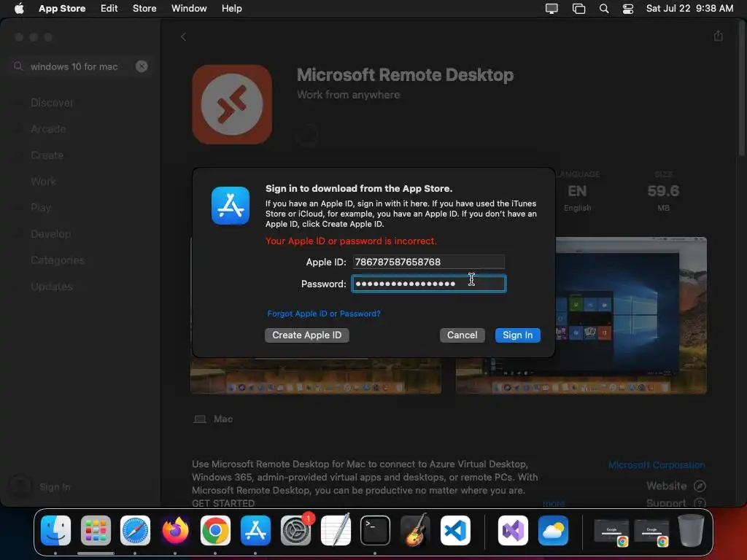Click the App Store icon in Dock
This screenshot has height=560, width=747.
(x=255, y=530)
